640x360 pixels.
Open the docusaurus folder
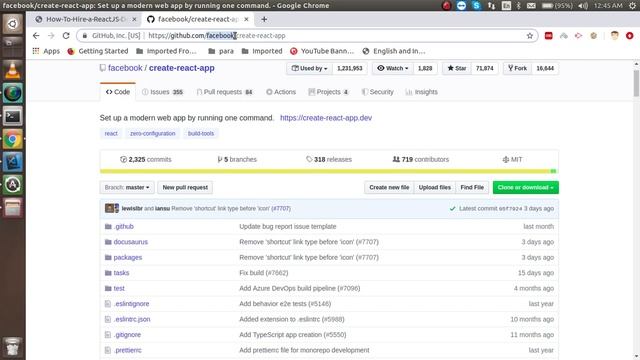coord(131,242)
